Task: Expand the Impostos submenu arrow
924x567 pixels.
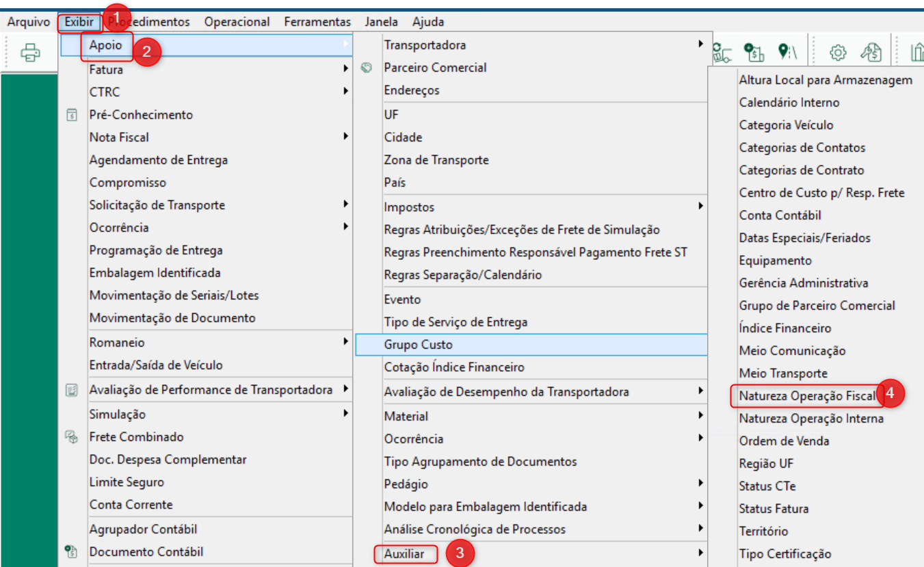Action: (700, 206)
